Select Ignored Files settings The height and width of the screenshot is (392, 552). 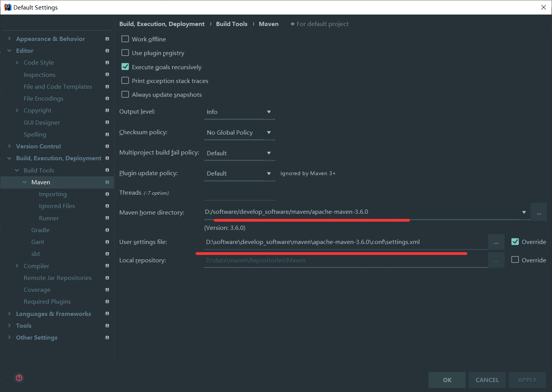(57, 206)
